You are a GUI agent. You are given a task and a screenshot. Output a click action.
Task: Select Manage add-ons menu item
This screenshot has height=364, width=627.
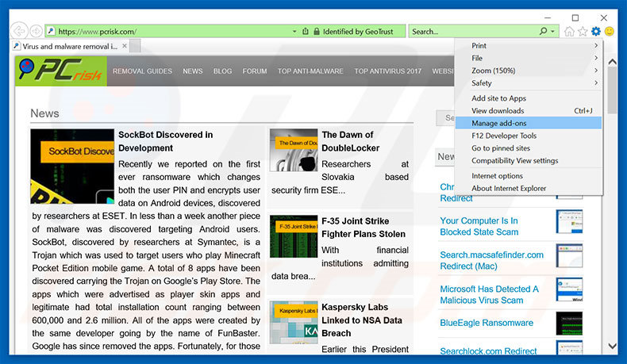click(528, 123)
